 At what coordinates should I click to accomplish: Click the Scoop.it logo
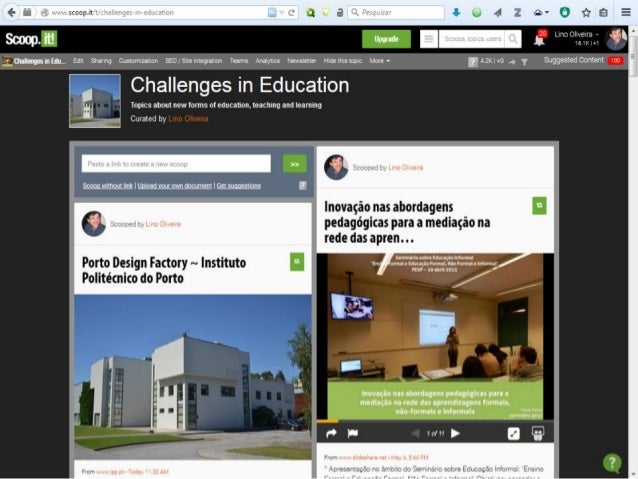pos(31,39)
